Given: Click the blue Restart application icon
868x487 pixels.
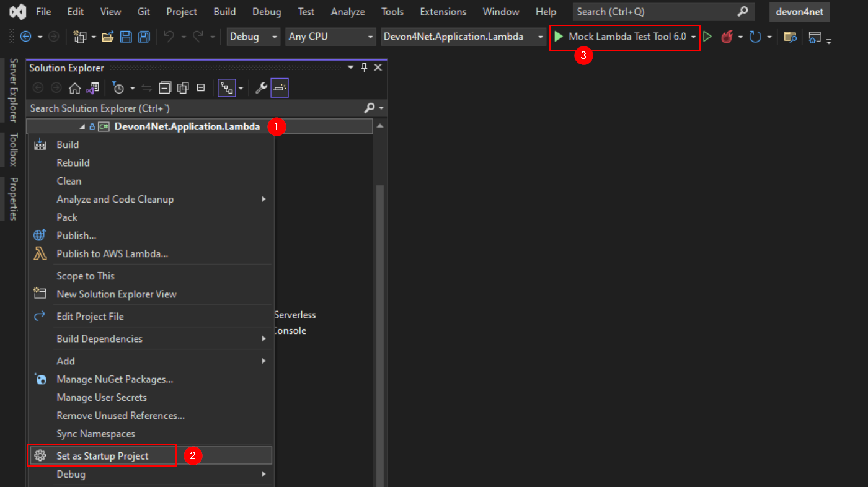Looking at the screenshot, I should tap(755, 37).
